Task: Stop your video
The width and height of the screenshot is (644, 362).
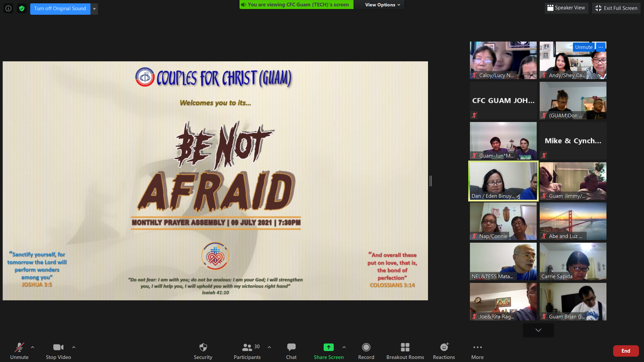Action: pyautogui.click(x=58, y=351)
